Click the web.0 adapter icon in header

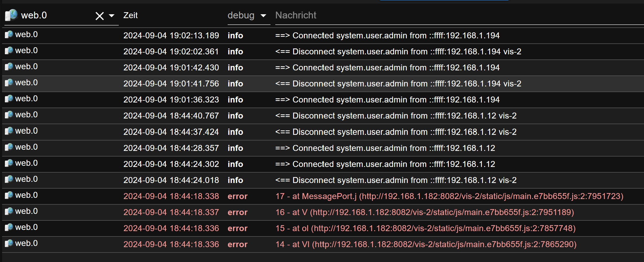pos(11,15)
